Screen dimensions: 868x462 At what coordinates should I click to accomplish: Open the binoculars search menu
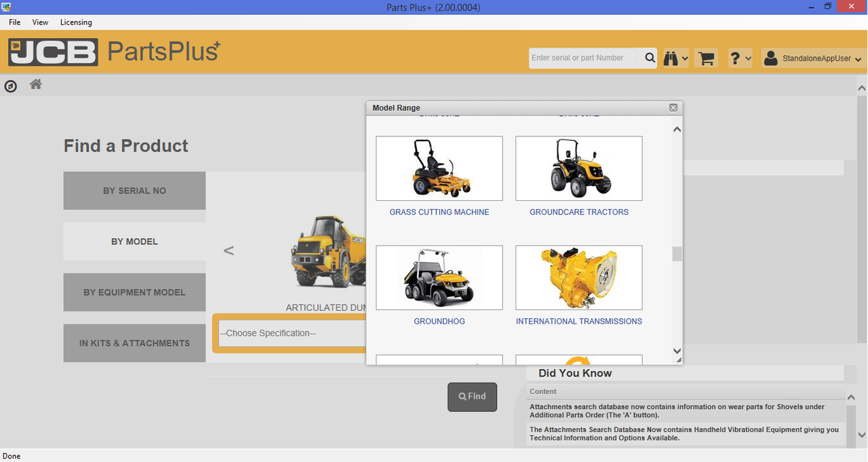click(x=675, y=58)
